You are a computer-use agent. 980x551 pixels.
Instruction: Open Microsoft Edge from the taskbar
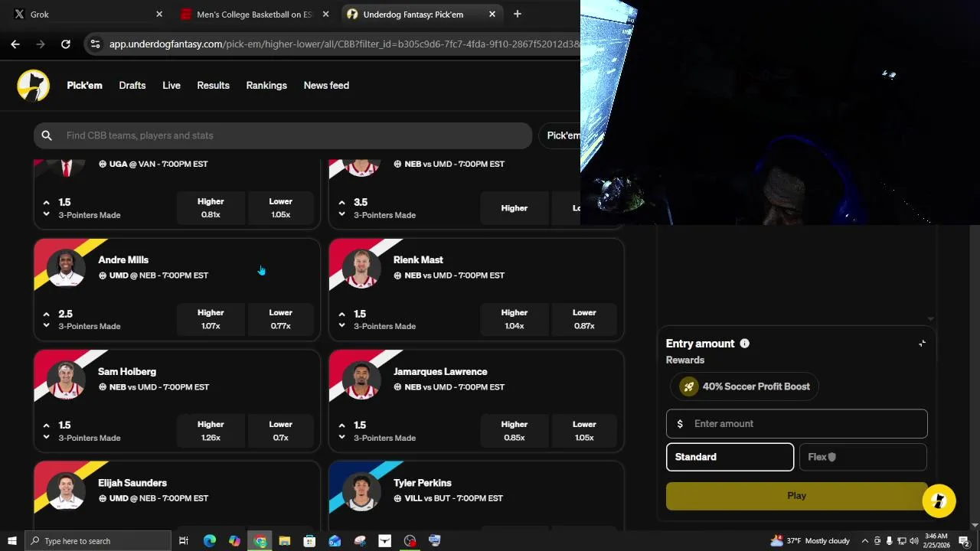(x=210, y=541)
